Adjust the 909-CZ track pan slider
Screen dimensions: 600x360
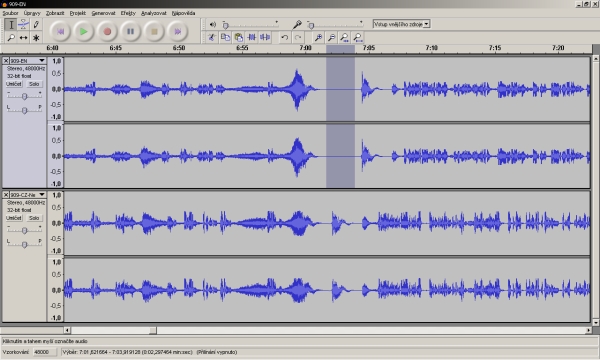click(x=24, y=244)
